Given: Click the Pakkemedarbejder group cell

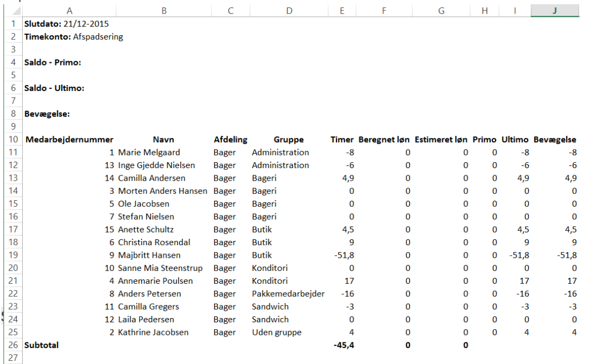Looking at the screenshot, I should (288, 294).
